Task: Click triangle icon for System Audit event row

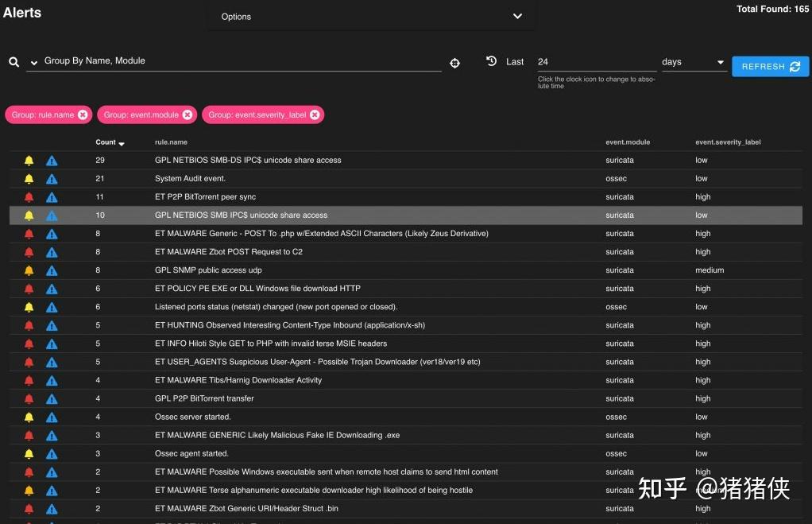Action: coord(52,179)
